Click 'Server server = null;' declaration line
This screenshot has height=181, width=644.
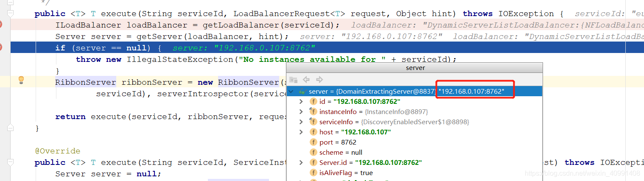coord(108,174)
